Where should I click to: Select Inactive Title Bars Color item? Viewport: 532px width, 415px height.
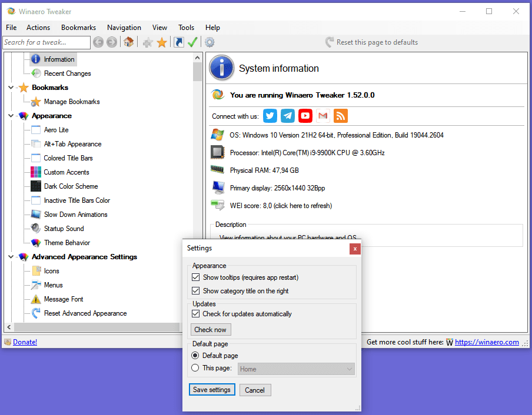click(x=77, y=200)
